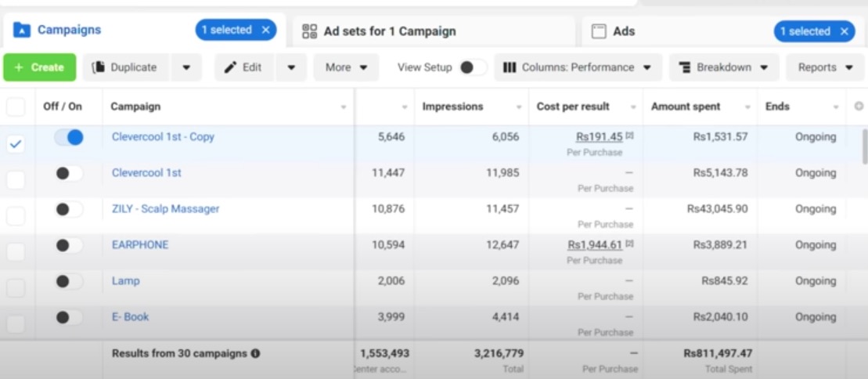Click the Rs43,045.90 amount spent cell

(x=718, y=209)
